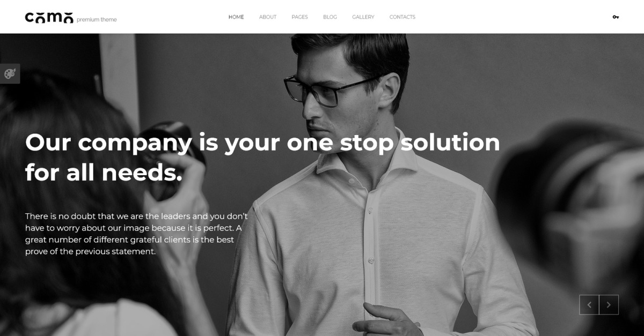644x336 pixels.
Task: Click the Como logo
Action: 49,18
